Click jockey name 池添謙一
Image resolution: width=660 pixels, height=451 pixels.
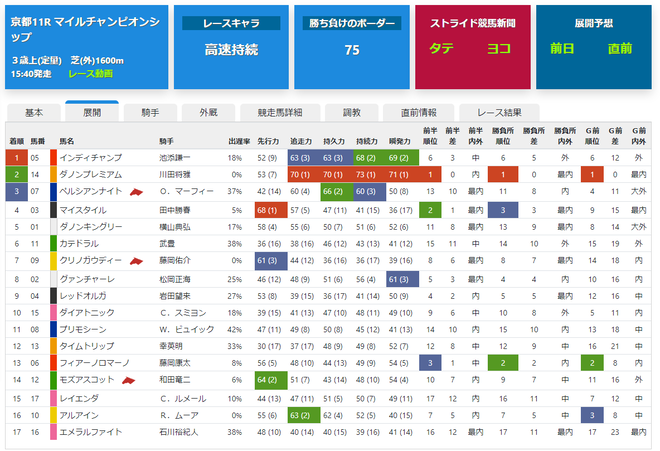pyautogui.click(x=175, y=157)
